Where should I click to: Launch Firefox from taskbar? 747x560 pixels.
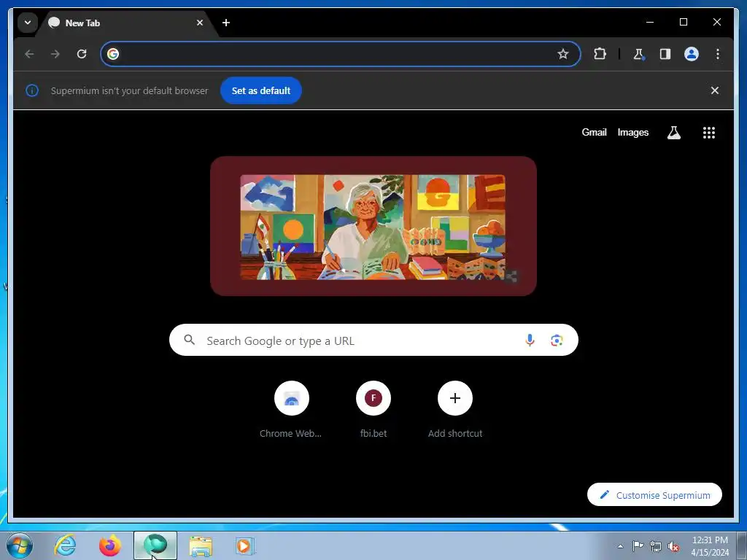click(x=110, y=545)
